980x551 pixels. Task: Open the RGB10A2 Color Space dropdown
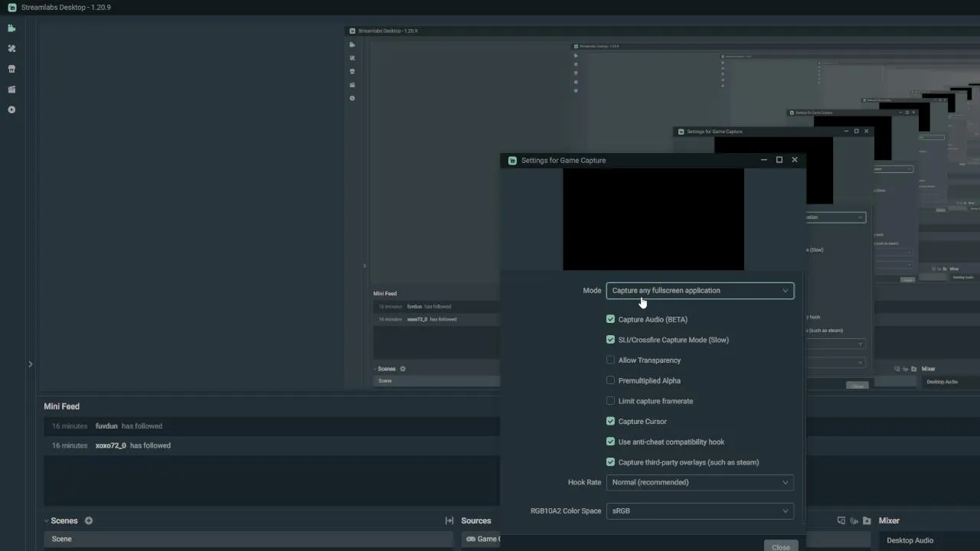point(700,510)
